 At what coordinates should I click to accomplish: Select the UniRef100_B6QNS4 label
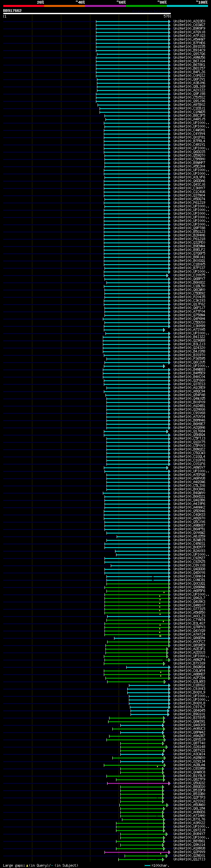[x=189, y=667]
